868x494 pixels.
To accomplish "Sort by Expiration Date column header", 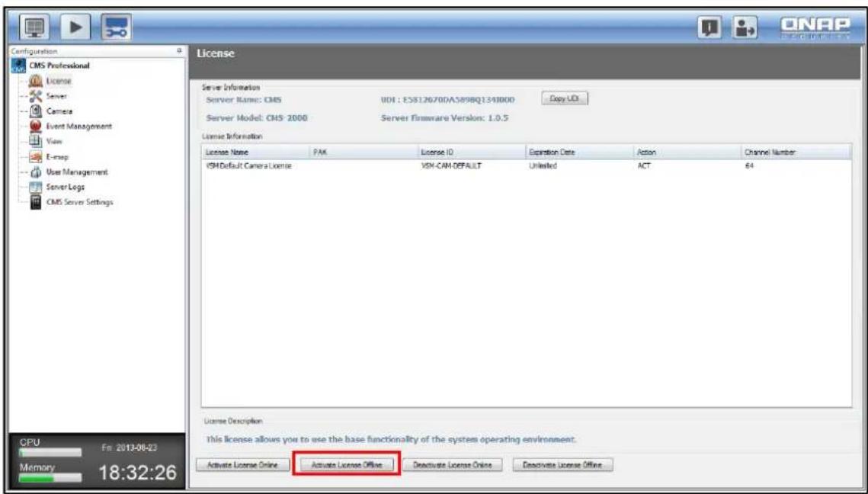I will point(581,152).
